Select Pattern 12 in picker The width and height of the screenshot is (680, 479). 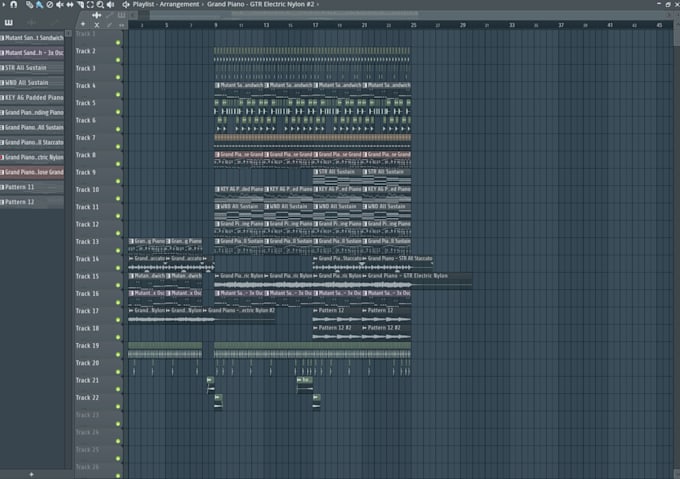click(32, 202)
